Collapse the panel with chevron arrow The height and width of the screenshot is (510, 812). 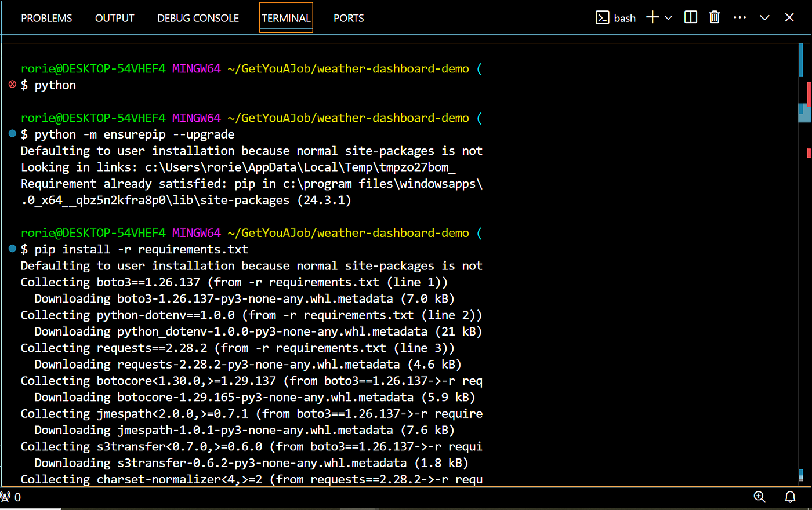pyautogui.click(x=764, y=18)
